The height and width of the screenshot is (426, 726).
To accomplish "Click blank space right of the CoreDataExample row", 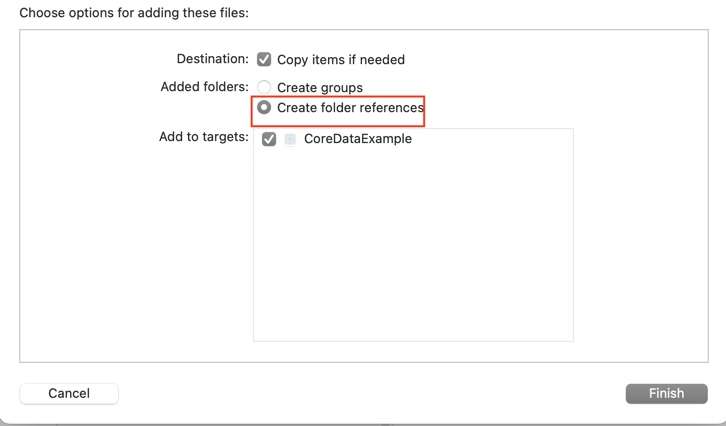I will click(x=500, y=140).
